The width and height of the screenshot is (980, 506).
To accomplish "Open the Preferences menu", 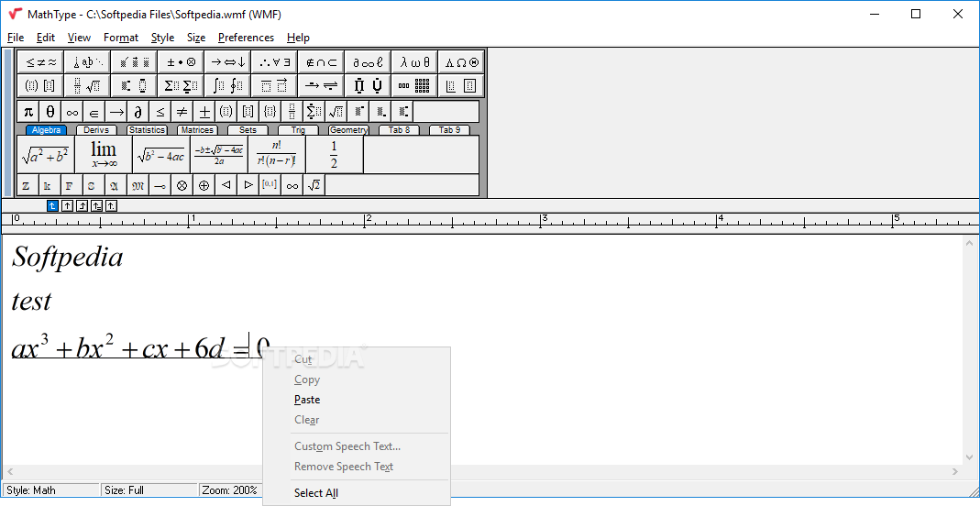I will tap(246, 38).
